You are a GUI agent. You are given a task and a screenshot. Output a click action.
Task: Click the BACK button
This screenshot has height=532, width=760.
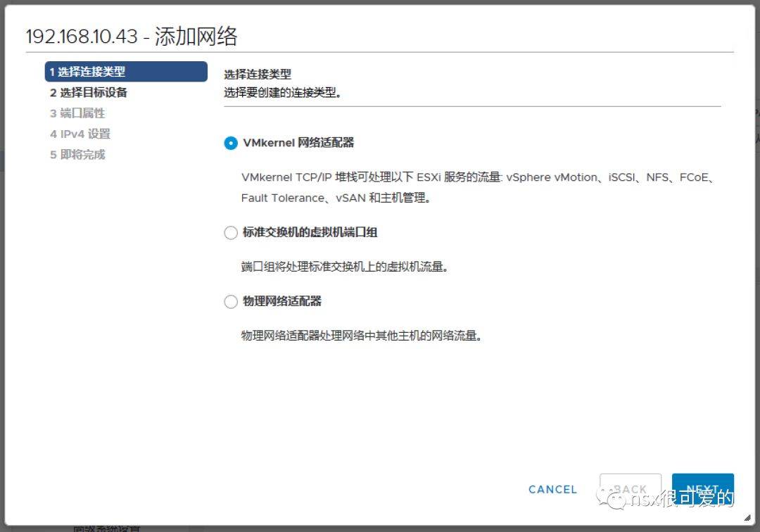pos(630,489)
